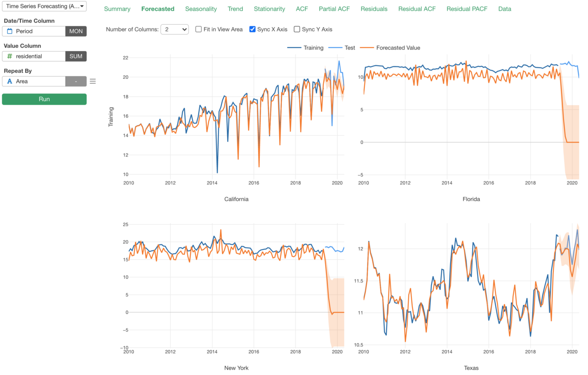Uncheck the Sync X Axis checkbox

[252, 29]
